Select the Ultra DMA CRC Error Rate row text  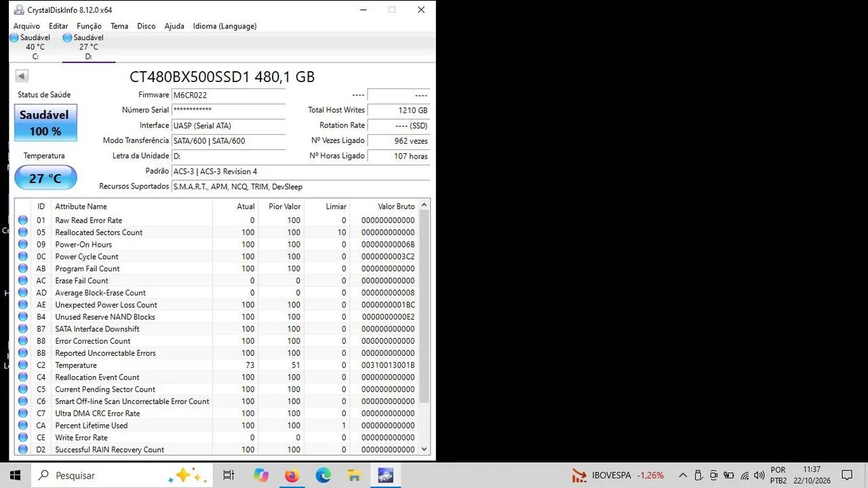coord(98,413)
